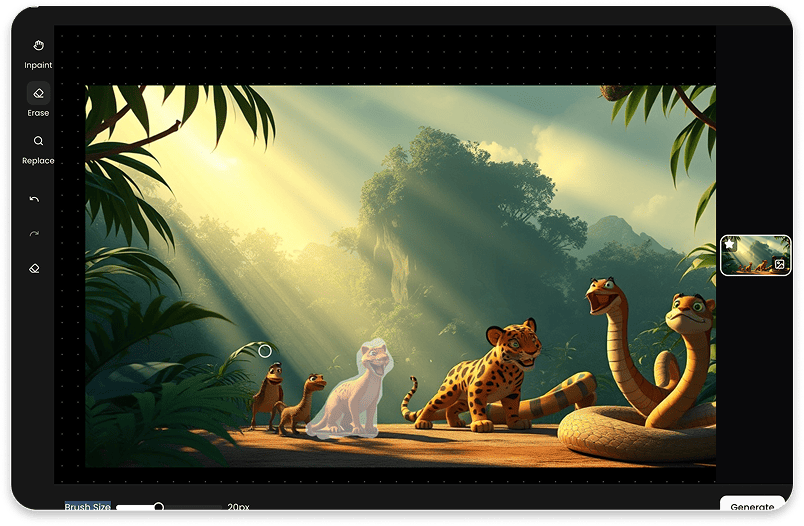Click the image icon on thumbnail corner
This screenshot has height=526, width=804.
point(780,265)
